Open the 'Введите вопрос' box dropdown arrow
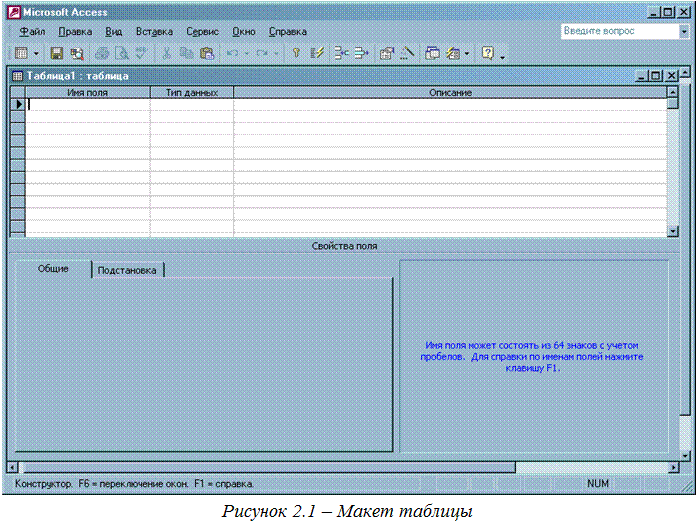 [x=684, y=32]
